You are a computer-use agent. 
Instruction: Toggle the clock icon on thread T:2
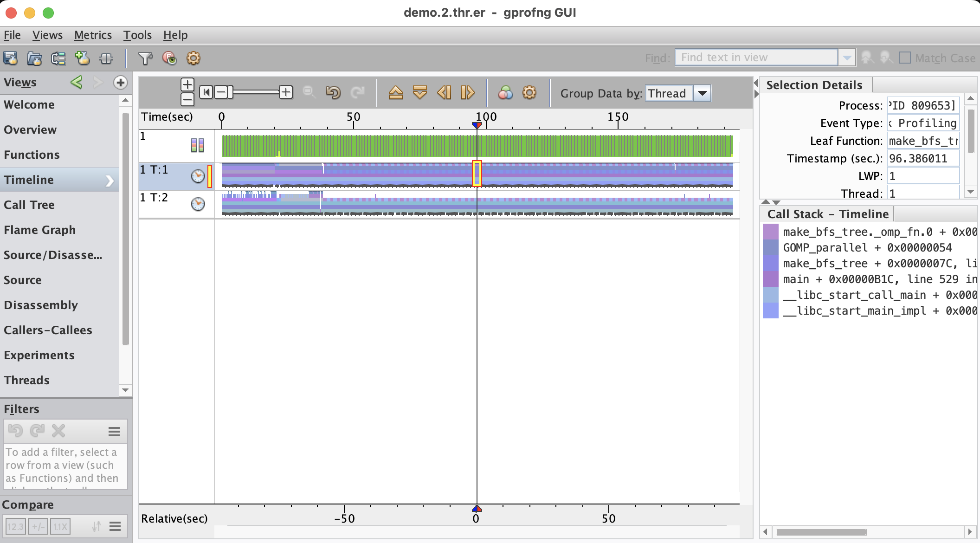[198, 204]
